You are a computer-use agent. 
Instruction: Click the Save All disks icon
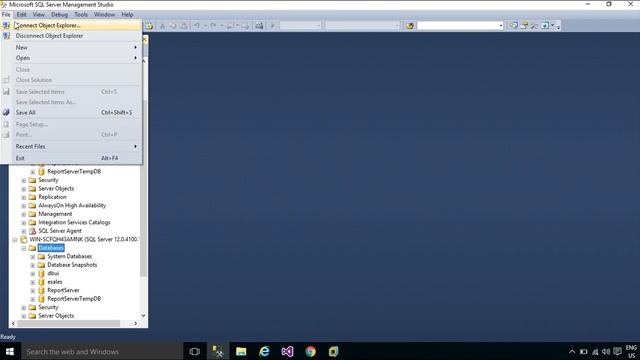(x=6, y=112)
